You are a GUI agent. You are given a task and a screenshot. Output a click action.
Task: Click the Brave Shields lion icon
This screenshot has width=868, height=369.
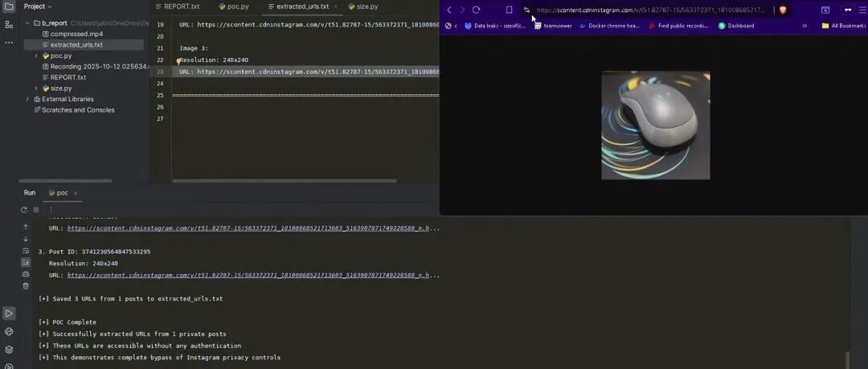click(783, 10)
